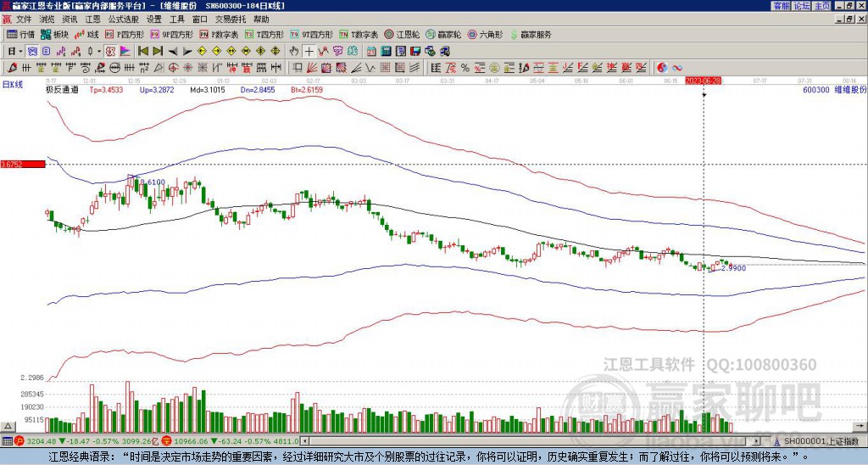Open the 浏览 menu
The width and height of the screenshot is (868, 465).
coord(47,20)
